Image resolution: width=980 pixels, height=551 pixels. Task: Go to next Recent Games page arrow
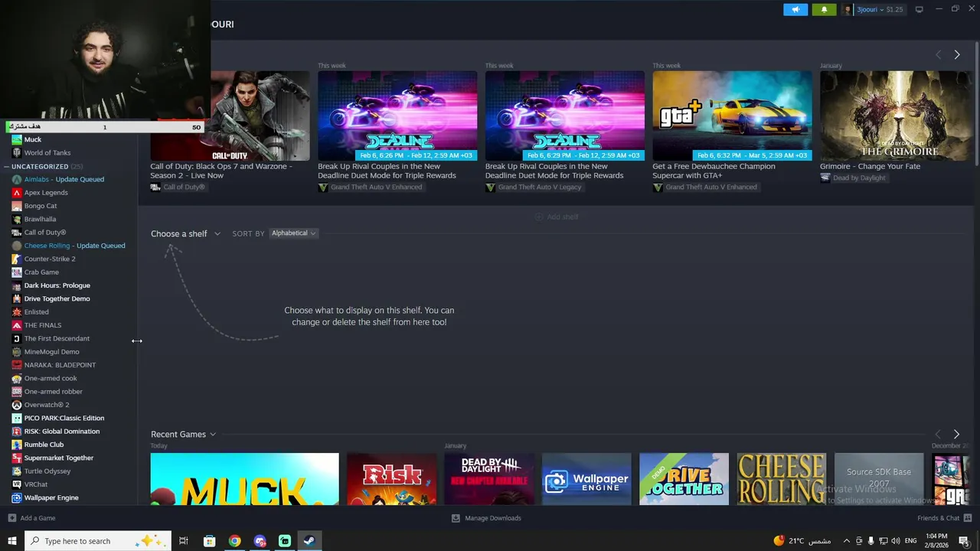point(956,434)
